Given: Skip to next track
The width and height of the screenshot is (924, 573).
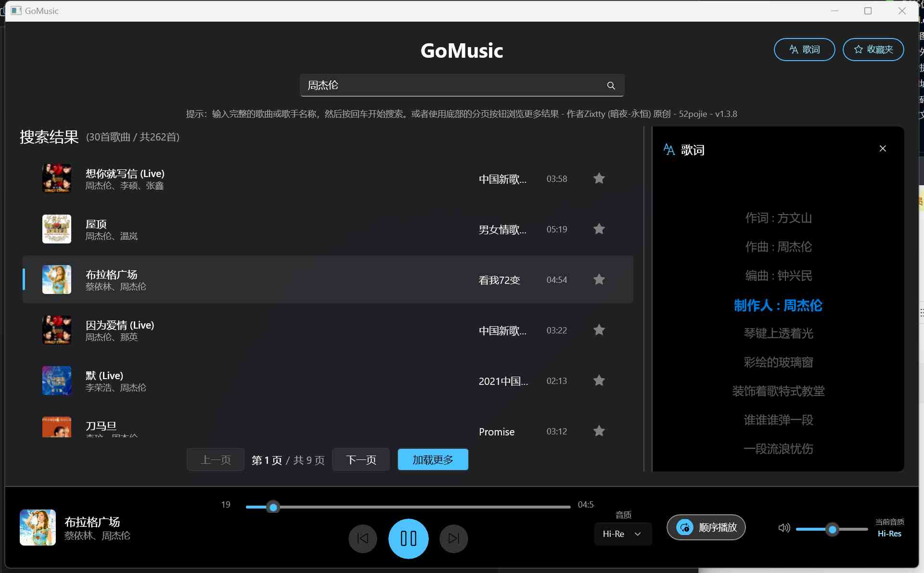Looking at the screenshot, I should [453, 539].
